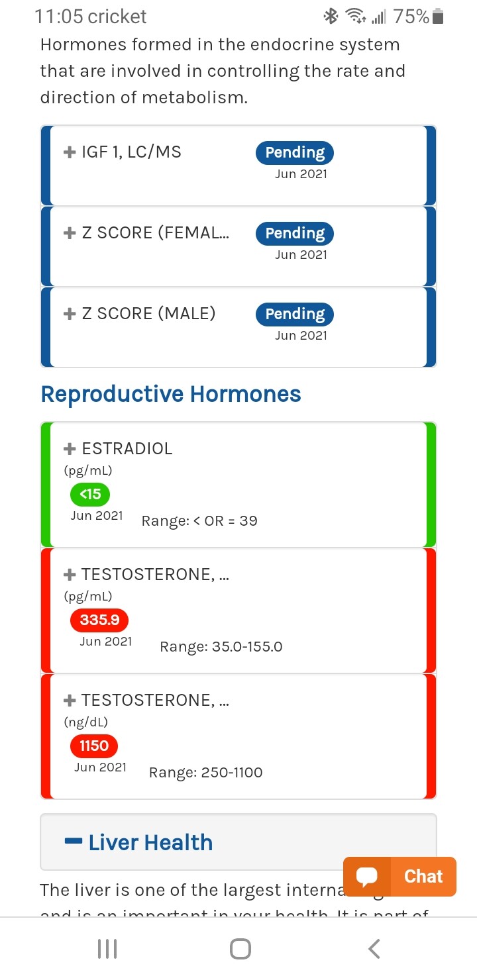The height and width of the screenshot is (980, 477).
Task: Open the recent apps navigation icon
Action: 107,949
